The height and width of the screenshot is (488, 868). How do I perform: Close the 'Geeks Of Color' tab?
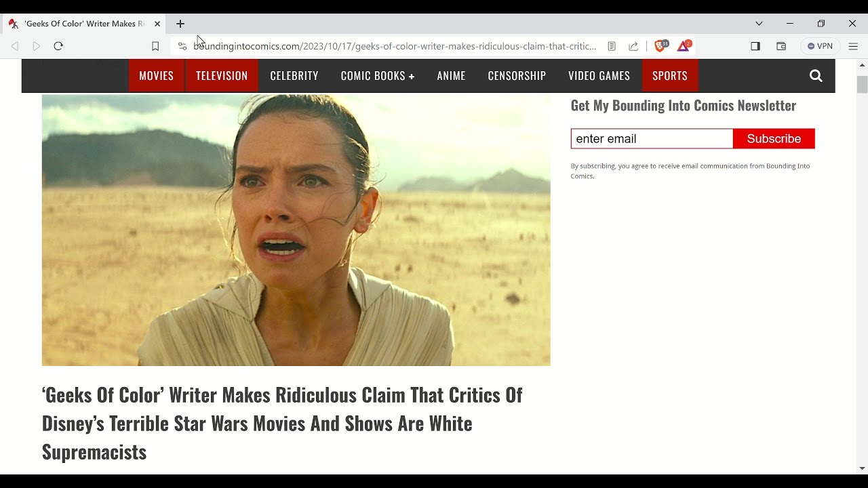click(x=157, y=24)
